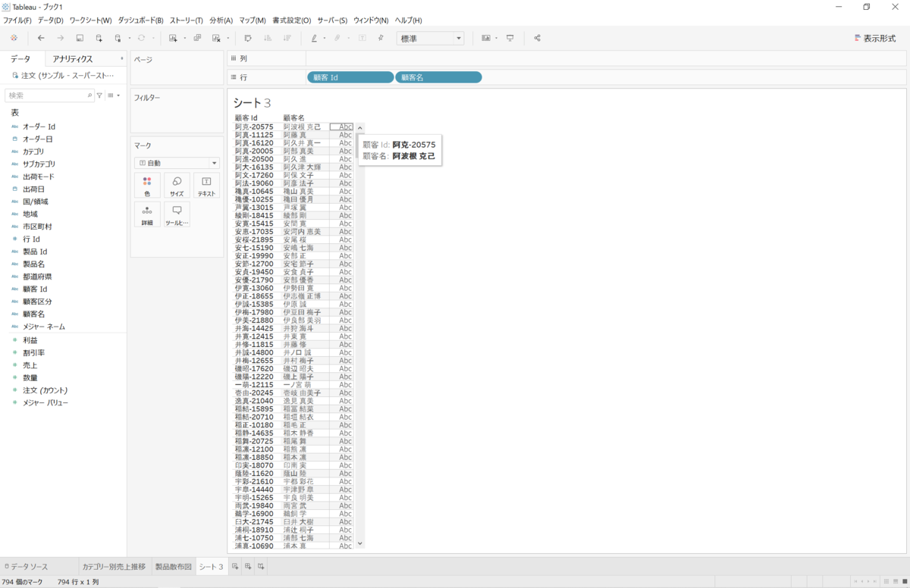The image size is (910, 588).
Task: Click the filter icon beside data search
Action: click(x=99, y=95)
